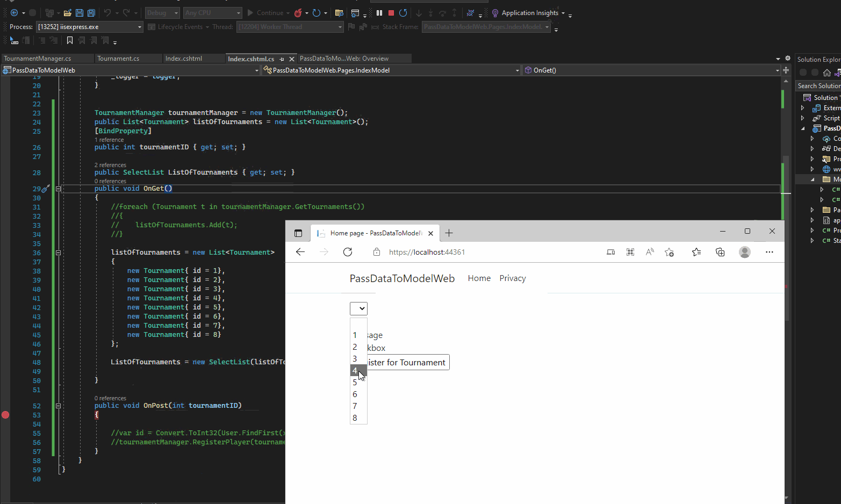Select option 7 in dropdown list
841x504 pixels.
pyautogui.click(x=358, y=406)
